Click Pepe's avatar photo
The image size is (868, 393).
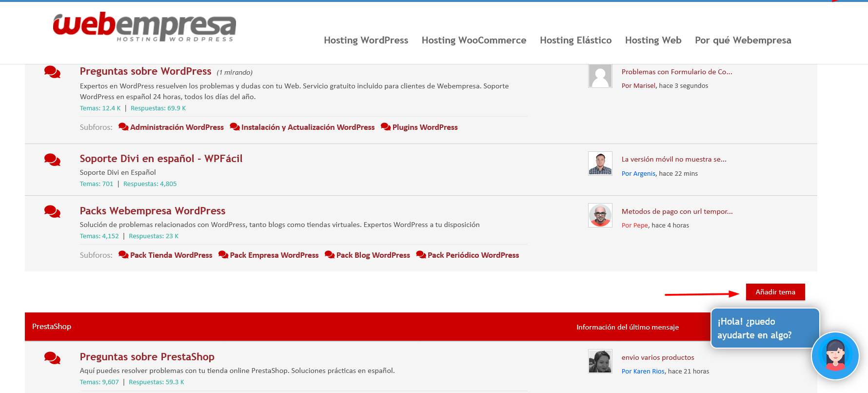[600, 215]
